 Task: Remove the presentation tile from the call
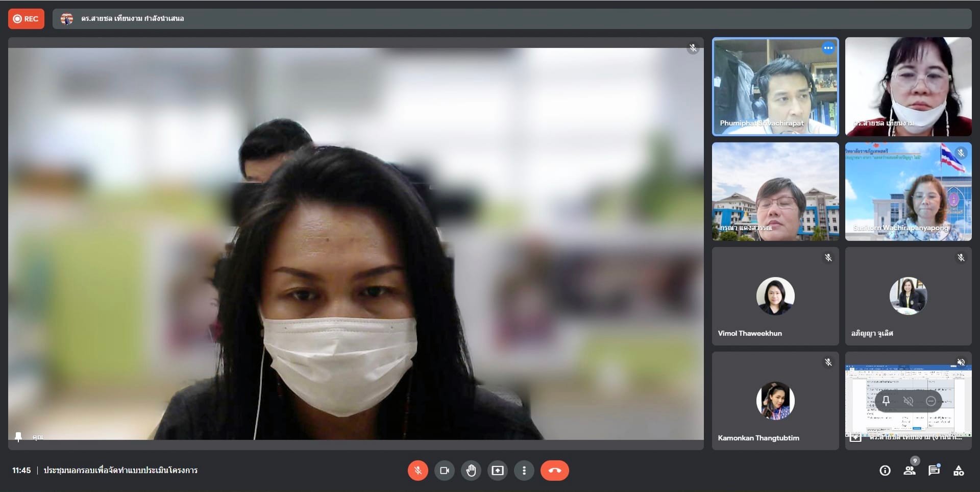click(931, 401)
